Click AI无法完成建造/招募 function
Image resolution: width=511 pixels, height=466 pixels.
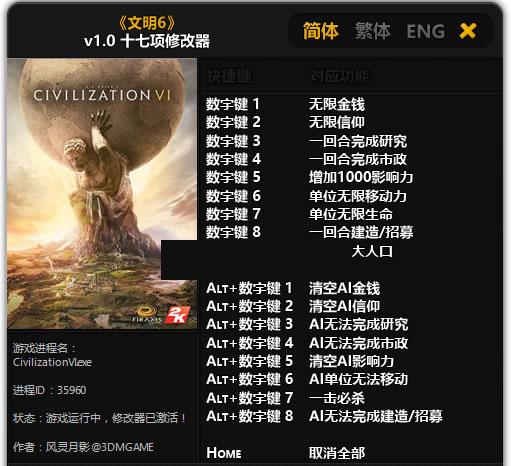tap(376, 416)
